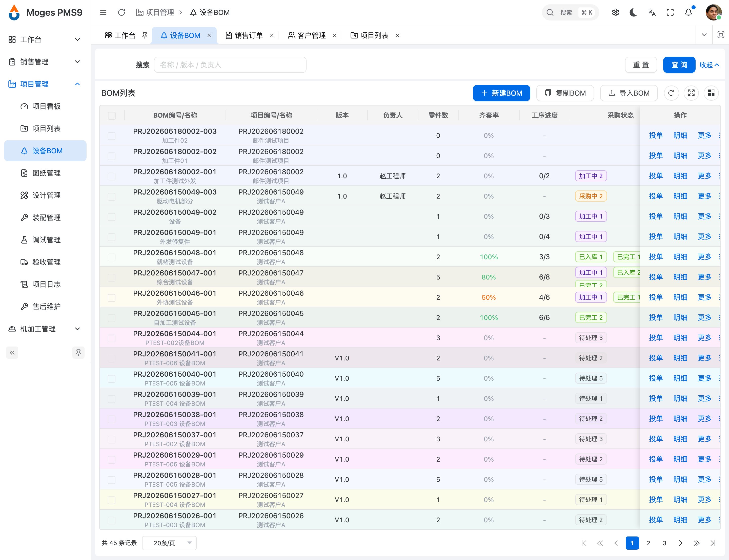The height and width of the screenshot is (560, 729).
Task: Expand BOM table to fullscreen
Action: click(691, 93)
